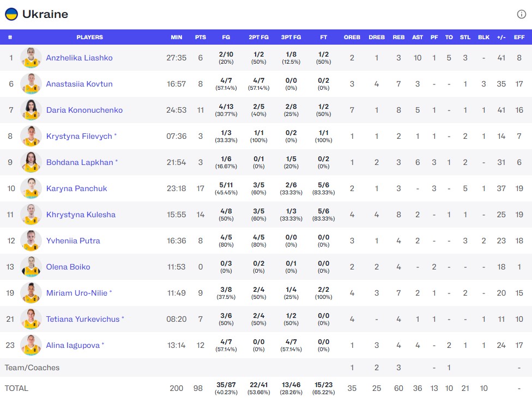
Task: Click the EFF column header
Action: (519, 38)
